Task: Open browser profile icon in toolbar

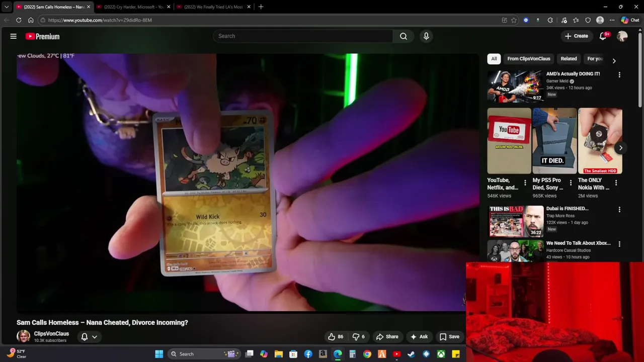Action: click(600, 20)
